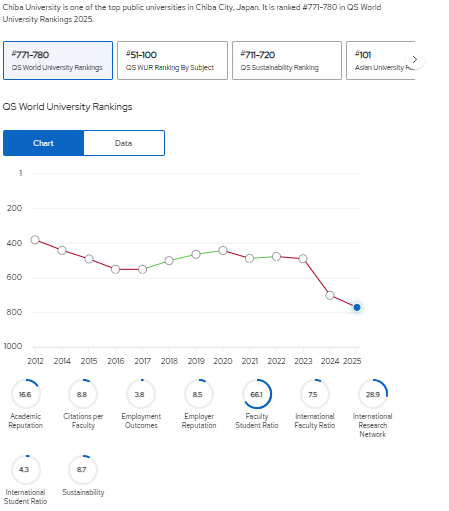Select the QS World University Rankings card
The image size is (449, 511).
58,61
